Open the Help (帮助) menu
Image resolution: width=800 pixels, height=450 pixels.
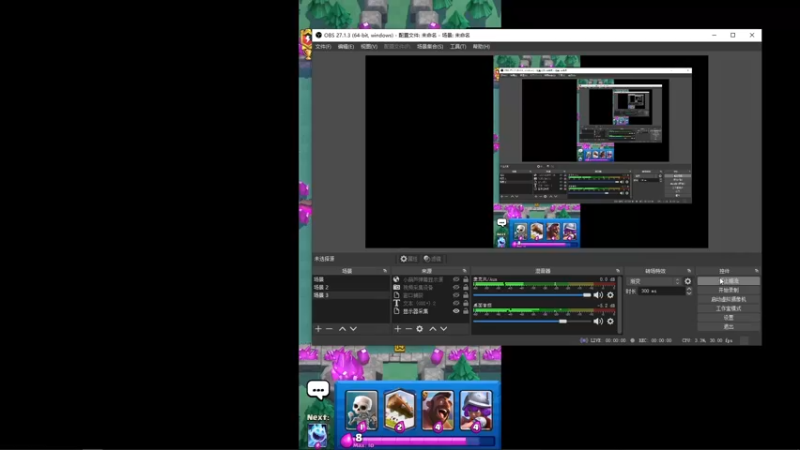coord(481,46)
